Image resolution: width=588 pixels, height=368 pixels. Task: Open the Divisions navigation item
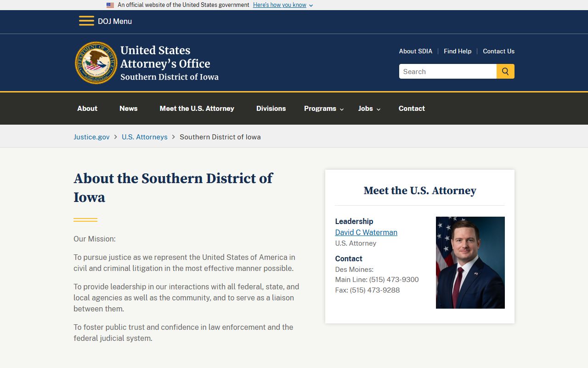click(271, 109)
